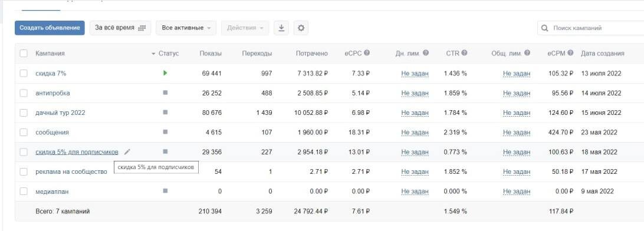Toggle the select-all campaigns checkbox
The image size is (644, 231).
point(24,54)
